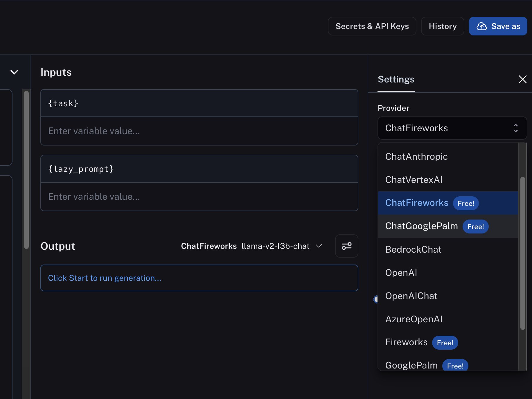Switch to the Settings tab
The height and width of the screenshot is (399, 532).
[396, 79]
